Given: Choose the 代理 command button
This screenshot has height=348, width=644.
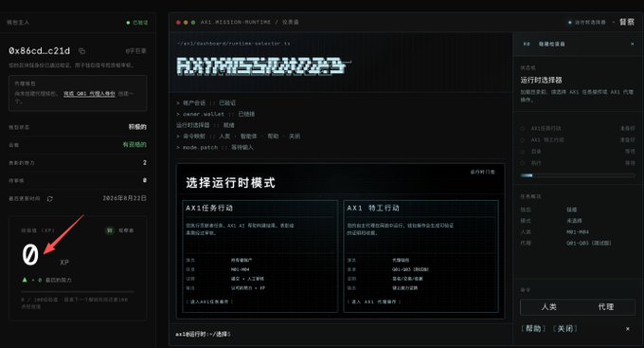Looking at the screenshot, I should pos(606,307).
